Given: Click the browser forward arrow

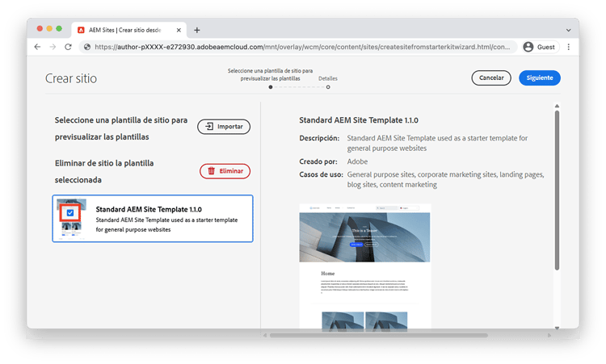Looking at the screenshot, I should point(53,47).
